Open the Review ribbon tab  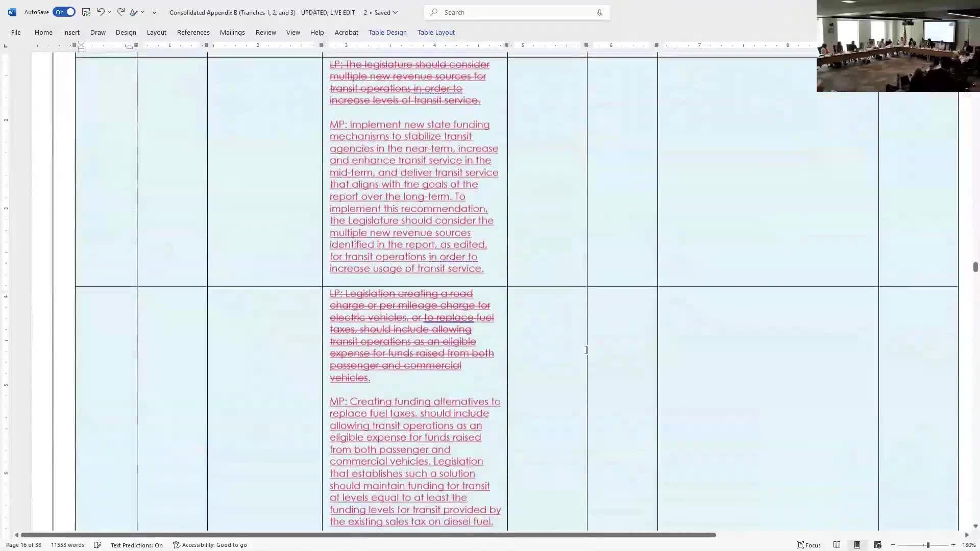pos(265,32)
